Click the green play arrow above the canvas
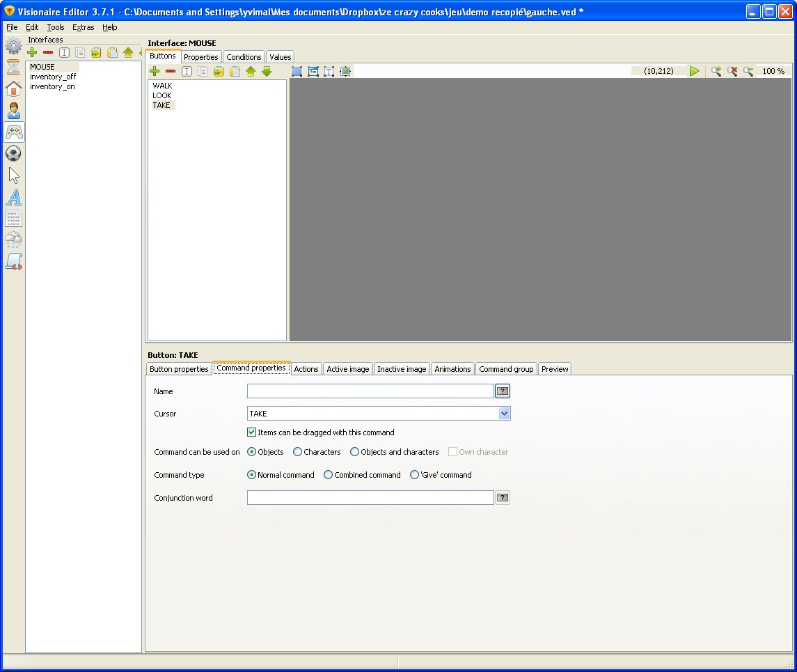 [x=694, y=71]
